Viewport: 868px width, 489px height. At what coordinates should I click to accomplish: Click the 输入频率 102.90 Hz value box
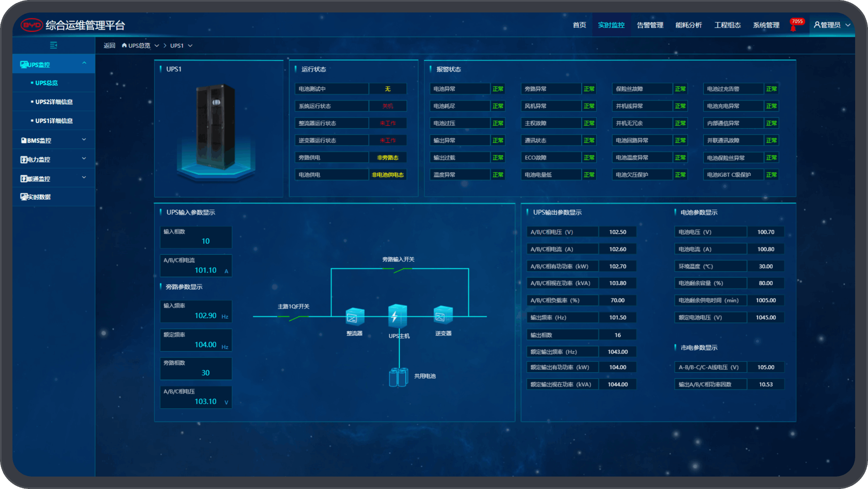pos(196,312)
